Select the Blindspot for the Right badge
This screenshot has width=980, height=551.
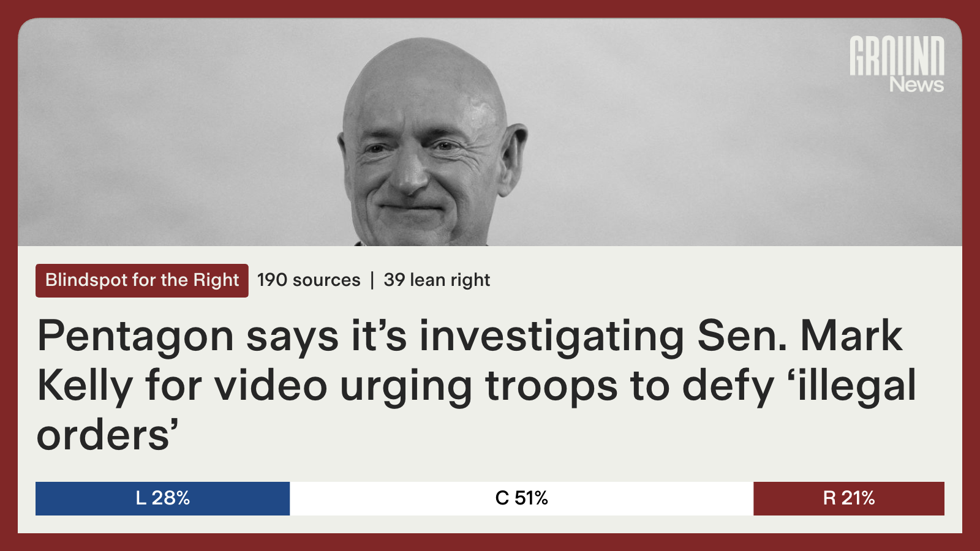142,280
